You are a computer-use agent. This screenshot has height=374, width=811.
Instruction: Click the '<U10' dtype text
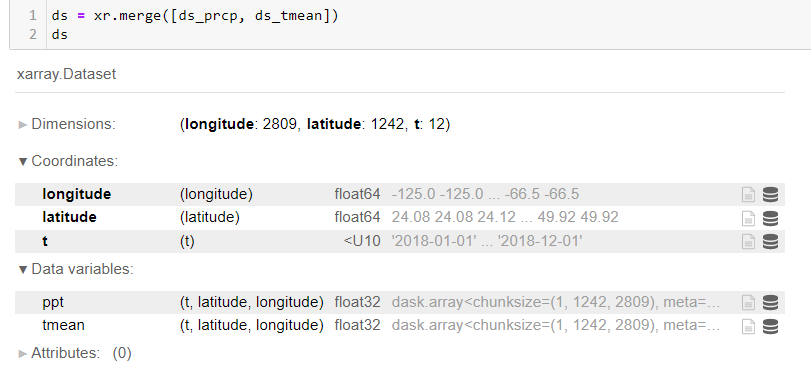click(362, 241)
